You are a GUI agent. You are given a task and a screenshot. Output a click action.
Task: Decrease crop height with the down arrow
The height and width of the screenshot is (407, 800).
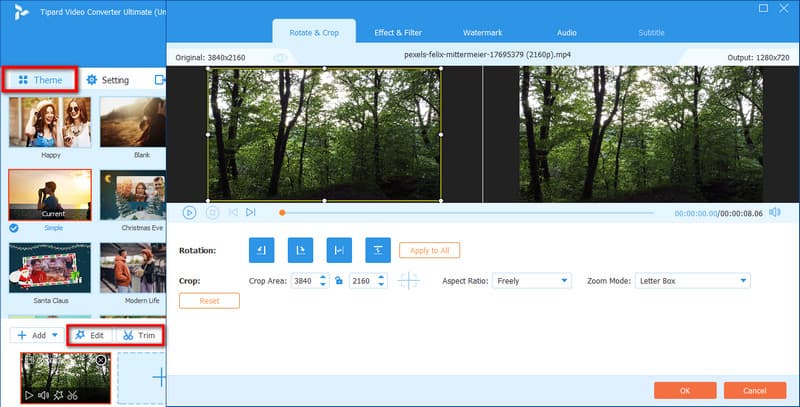(x=381, y=284)
